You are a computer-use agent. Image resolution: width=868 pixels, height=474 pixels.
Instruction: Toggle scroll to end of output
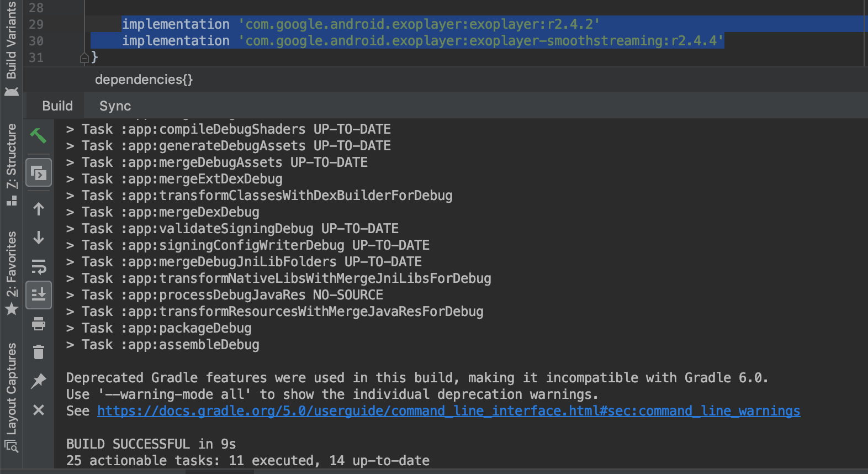(39, 294)
